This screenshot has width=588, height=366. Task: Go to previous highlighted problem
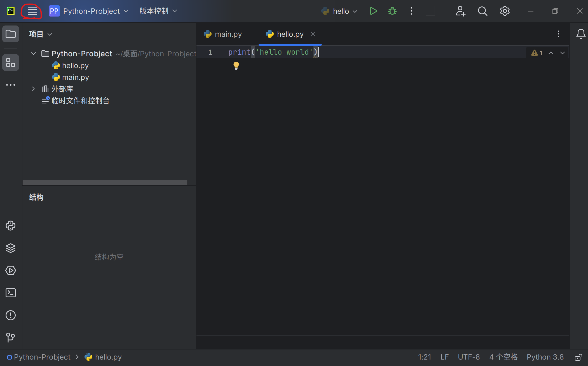click(x=550, y=53)
